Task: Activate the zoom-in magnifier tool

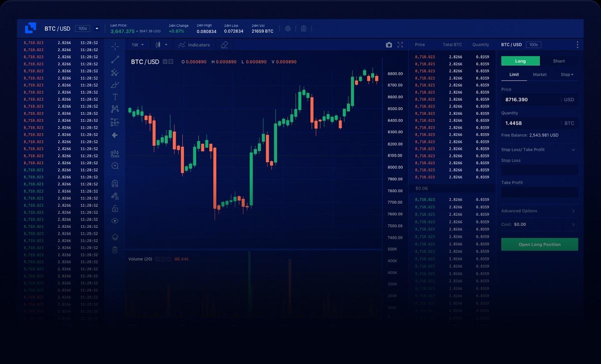Action: 115,166
